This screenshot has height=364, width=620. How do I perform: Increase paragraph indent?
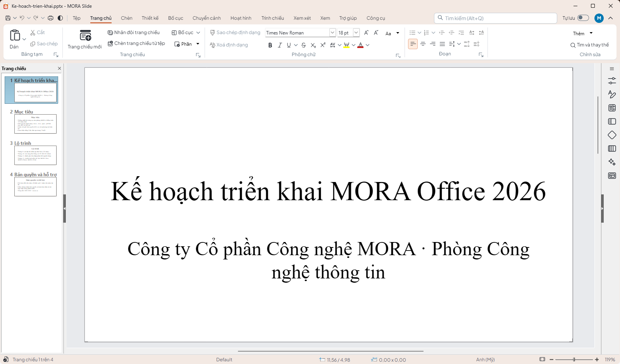[x=442, y=33]
